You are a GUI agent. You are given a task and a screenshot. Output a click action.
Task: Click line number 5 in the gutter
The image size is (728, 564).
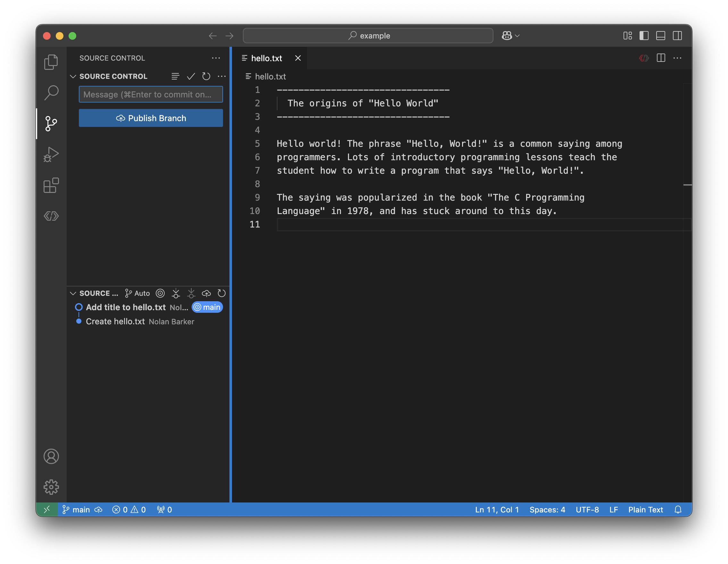[257, 144]
